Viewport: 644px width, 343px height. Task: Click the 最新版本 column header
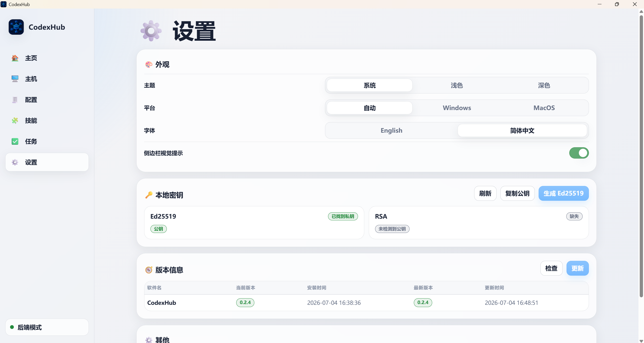tap(423, 288)
